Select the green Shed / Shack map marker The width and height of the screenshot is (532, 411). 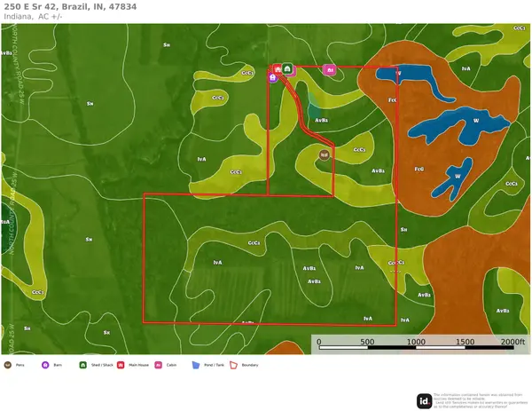coord(287,69)
